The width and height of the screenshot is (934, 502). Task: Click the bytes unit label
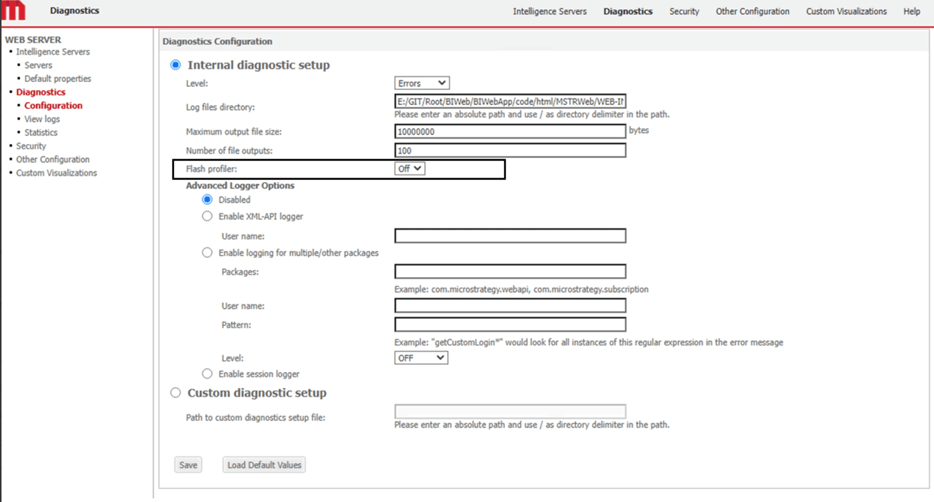pyautogui.click(x=639, y=130)
